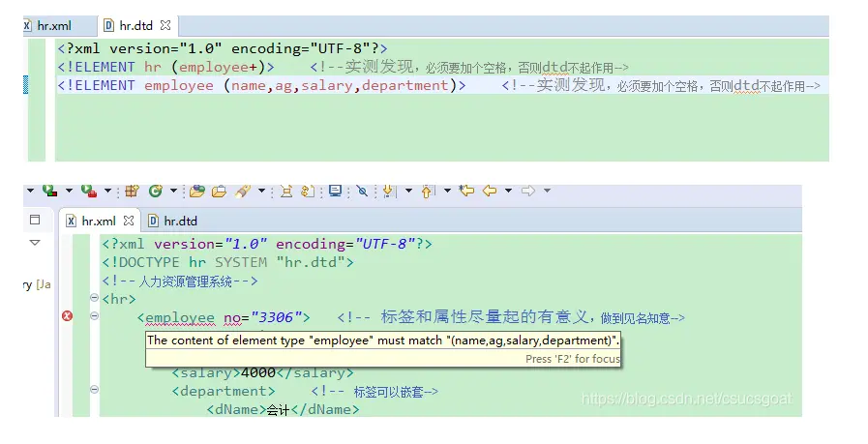Open the Back navigation history dropdown

pyautogui.click(x=508, y=191)
